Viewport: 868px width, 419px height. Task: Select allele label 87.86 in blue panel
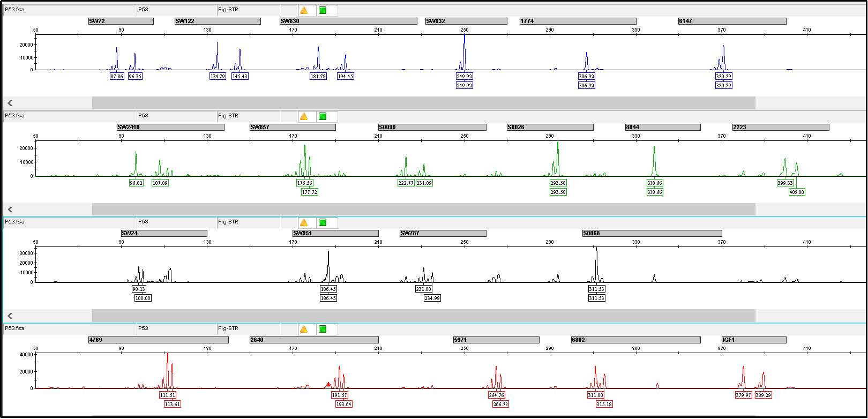coord(117,77)
